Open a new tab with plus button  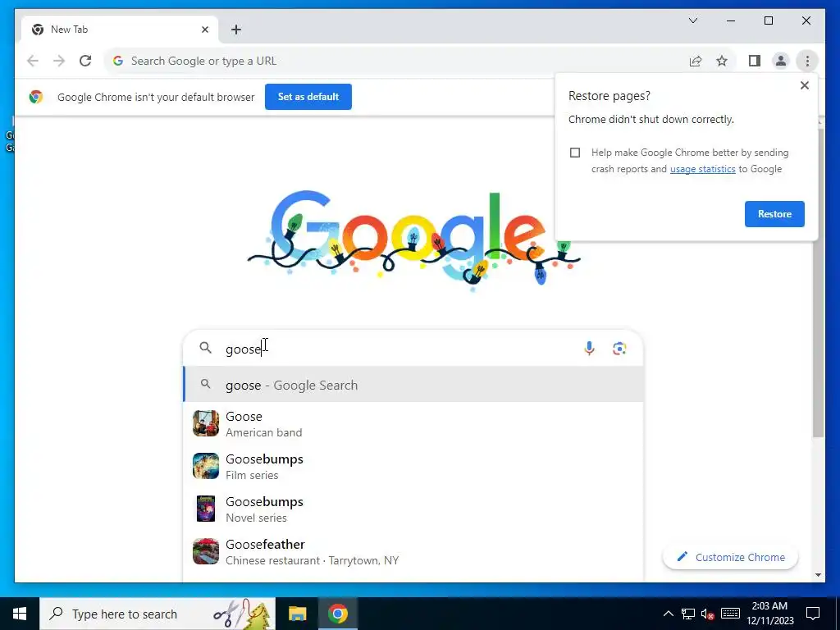click(236, 30)
